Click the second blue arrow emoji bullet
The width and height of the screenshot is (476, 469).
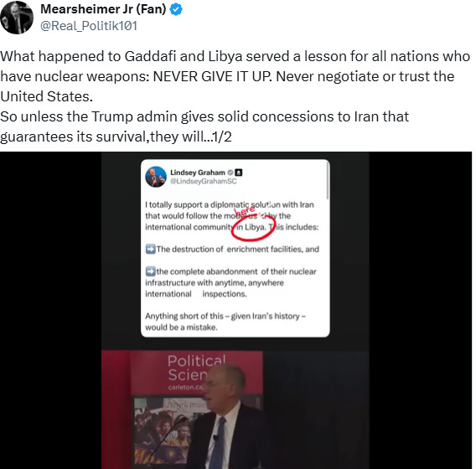150,271
